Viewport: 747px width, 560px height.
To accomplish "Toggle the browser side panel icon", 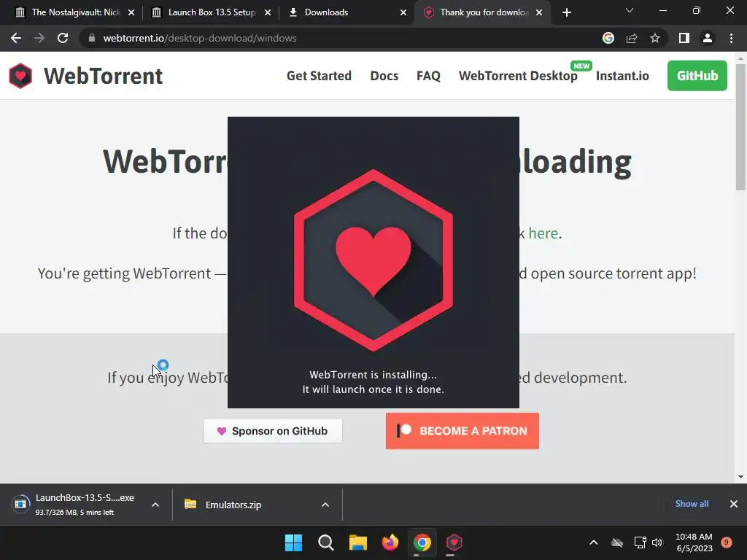I will tap(684, 38).
